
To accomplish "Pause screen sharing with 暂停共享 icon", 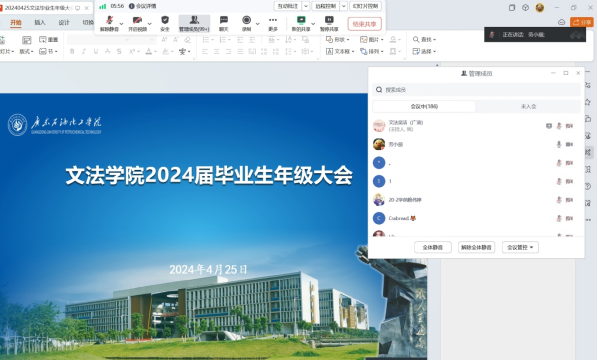I will tap(329, 23).
